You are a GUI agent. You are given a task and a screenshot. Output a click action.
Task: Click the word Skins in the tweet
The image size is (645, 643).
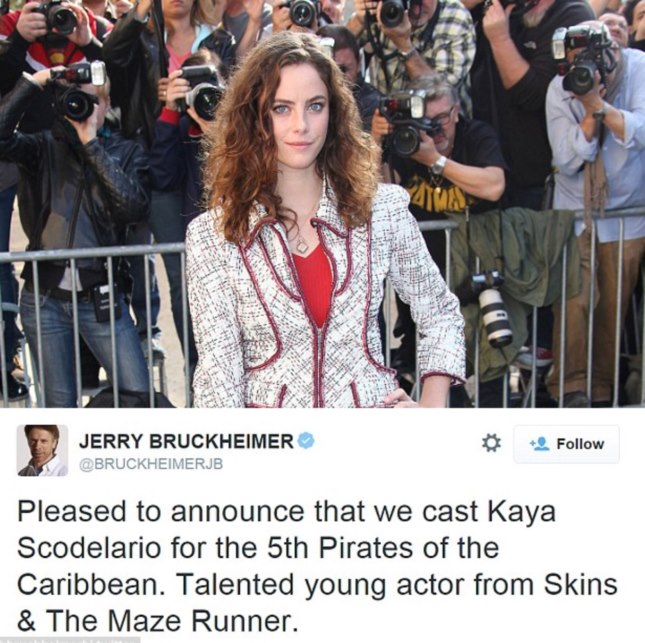(x=581, y=584)
